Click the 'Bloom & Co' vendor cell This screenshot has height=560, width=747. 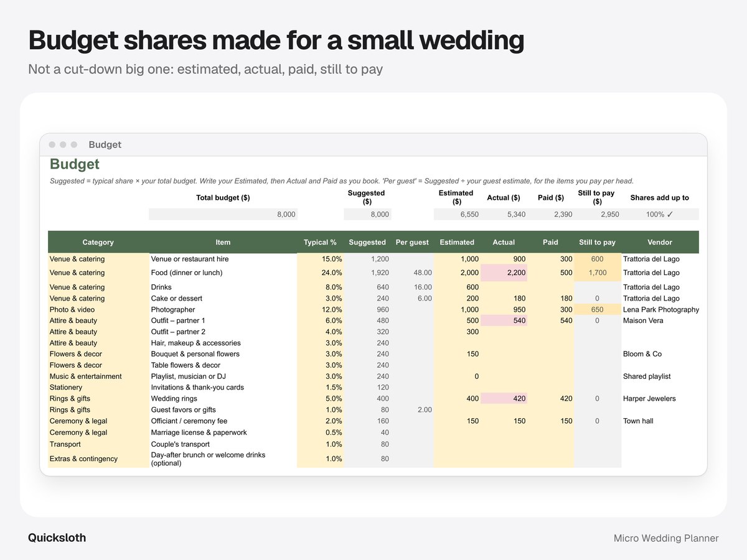tap(660, 354)
